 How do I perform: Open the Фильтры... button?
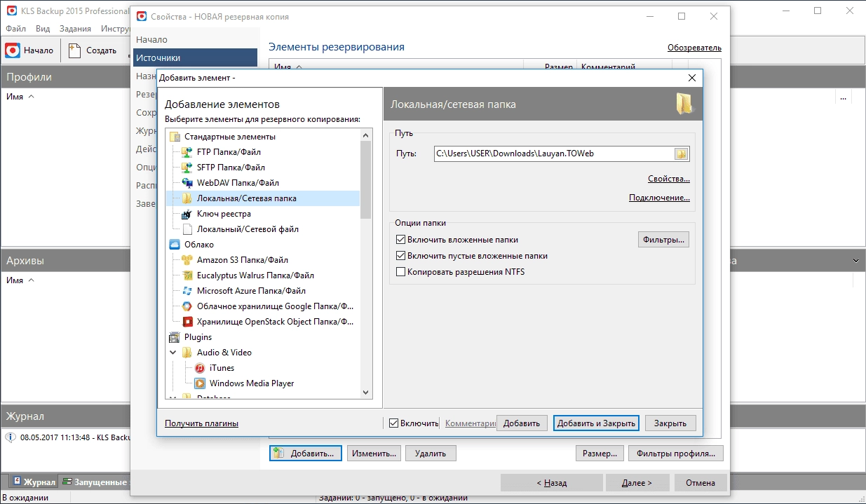[x=663, y=240]
